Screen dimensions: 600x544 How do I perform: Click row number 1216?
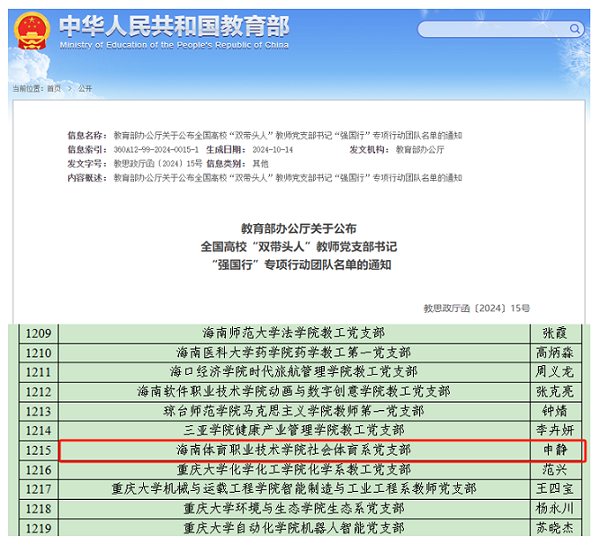38,470
